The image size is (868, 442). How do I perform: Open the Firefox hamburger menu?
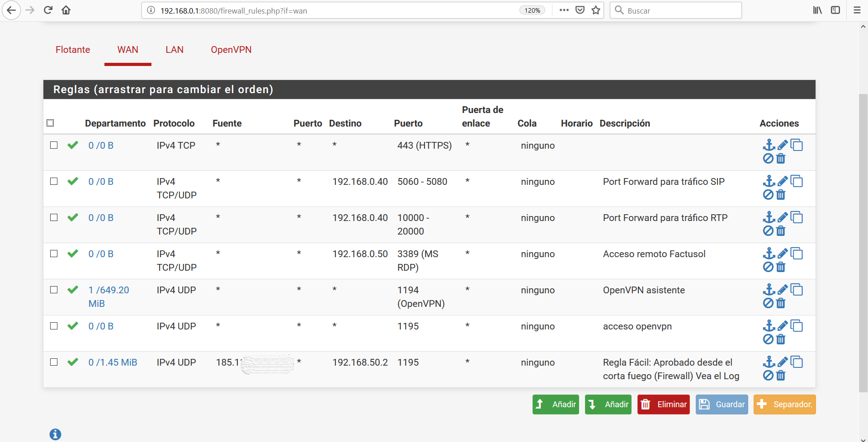857,10
